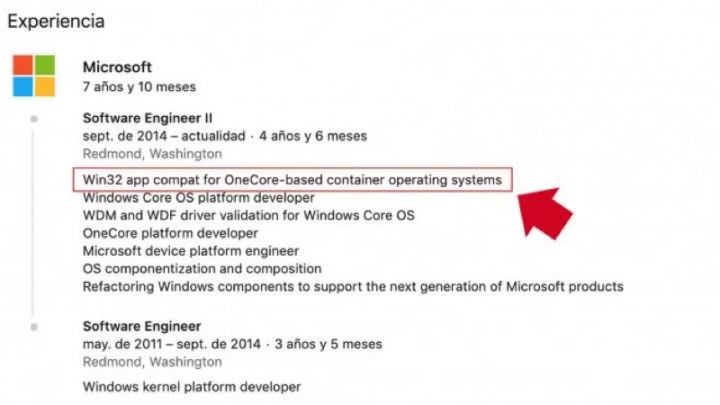The width and height of the screenshot is (720, 405).
Task: Click the WDM and WDF driver validation line
Action: (248, 215)
